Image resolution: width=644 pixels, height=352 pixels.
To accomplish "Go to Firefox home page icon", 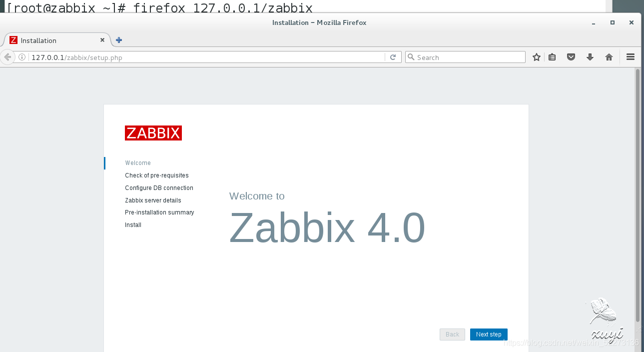I will coord(609,57).
